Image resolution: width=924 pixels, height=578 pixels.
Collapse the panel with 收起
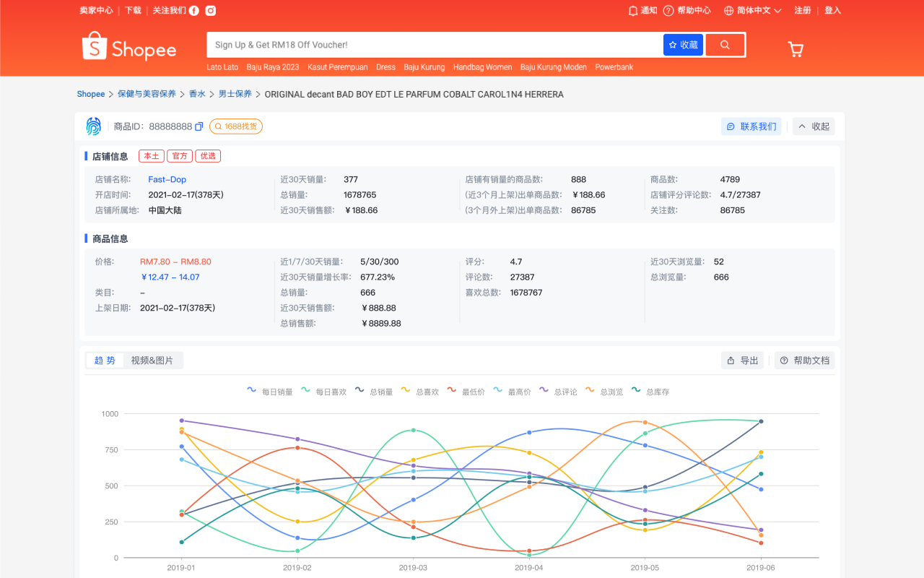814,126
